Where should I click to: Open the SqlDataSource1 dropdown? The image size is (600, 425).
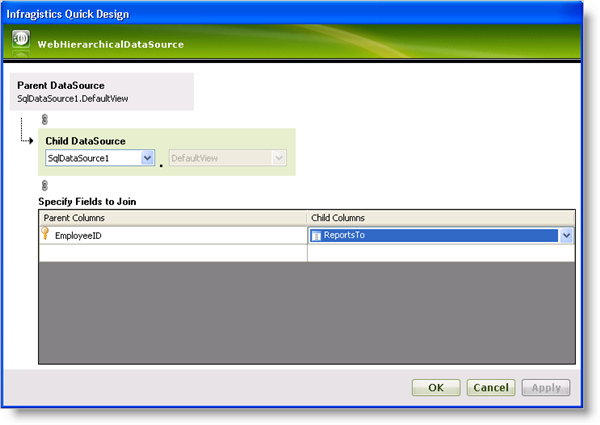147,158
